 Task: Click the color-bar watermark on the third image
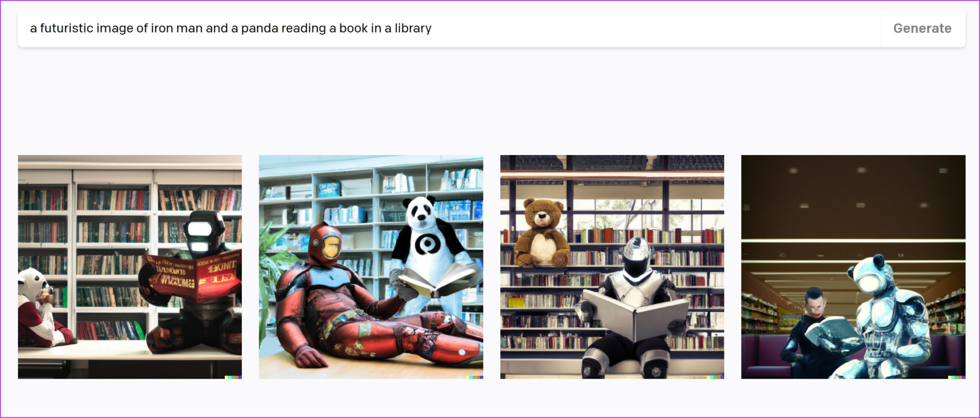tap(716, 377)
